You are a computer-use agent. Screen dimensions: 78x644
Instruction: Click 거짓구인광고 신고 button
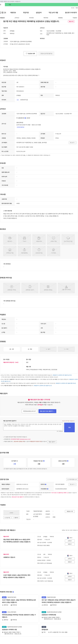(72, 479)
